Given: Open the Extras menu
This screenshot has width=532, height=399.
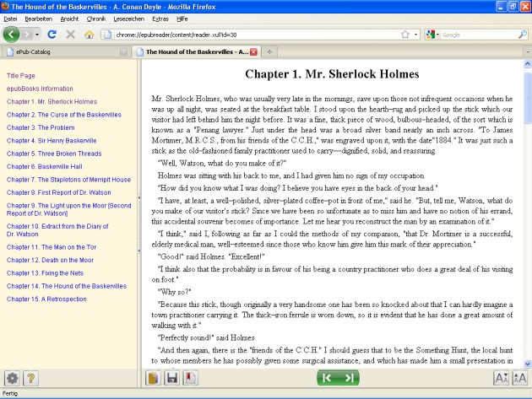Looking at the screenshot, I should pyautogui.click(x=160, y=19).
